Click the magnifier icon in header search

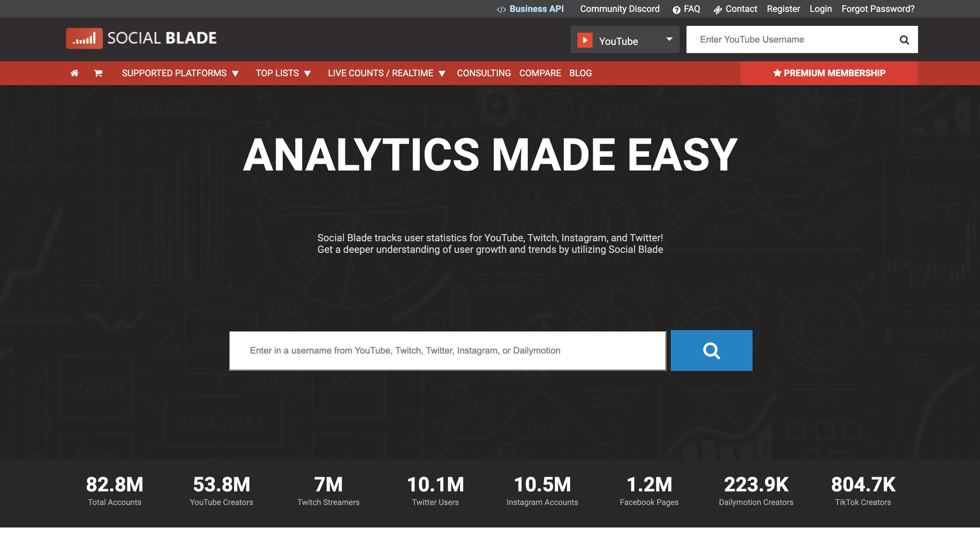point(904,39)
